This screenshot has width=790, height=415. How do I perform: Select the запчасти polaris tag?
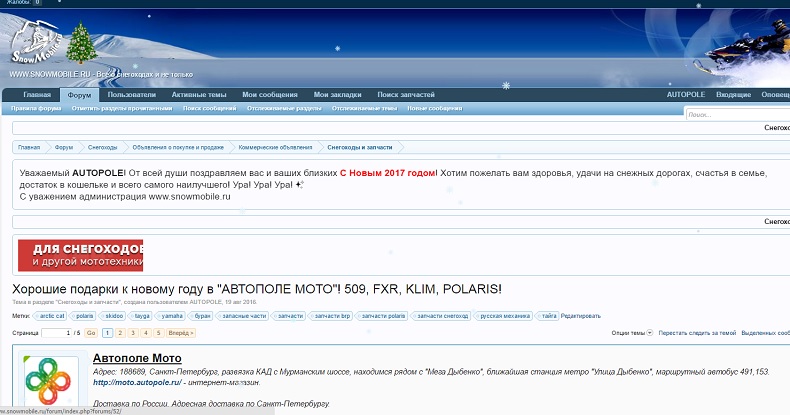tap(382, 316)
